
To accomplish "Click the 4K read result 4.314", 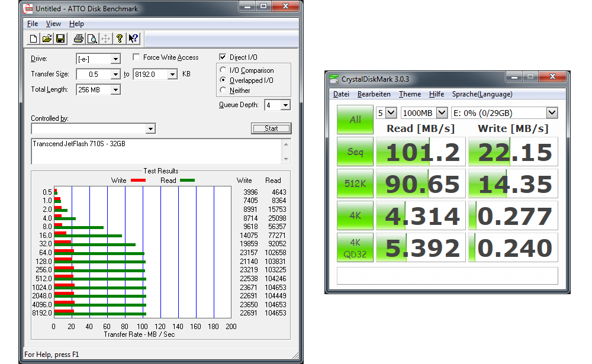I will click(x=421, y=215).
